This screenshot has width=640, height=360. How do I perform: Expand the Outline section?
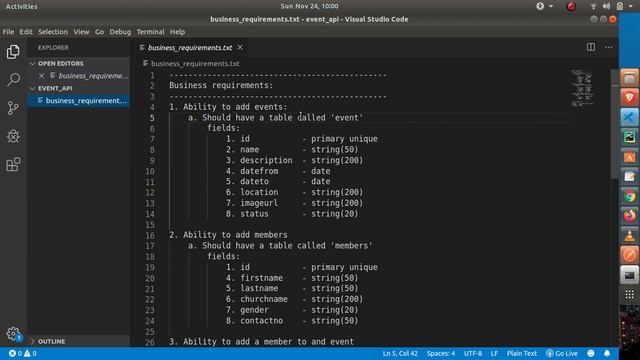(79, 341)
